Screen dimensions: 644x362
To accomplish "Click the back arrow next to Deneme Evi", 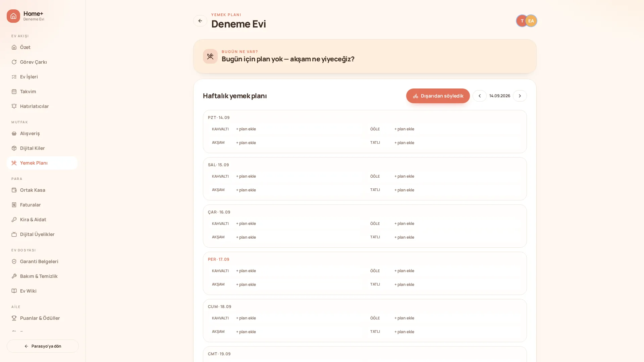I will [200, 21].
